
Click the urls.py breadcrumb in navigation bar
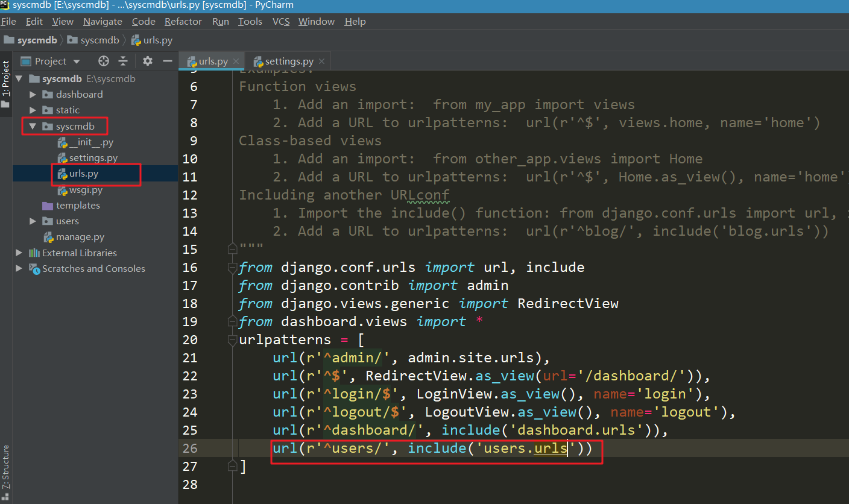[x=152, y=40]
